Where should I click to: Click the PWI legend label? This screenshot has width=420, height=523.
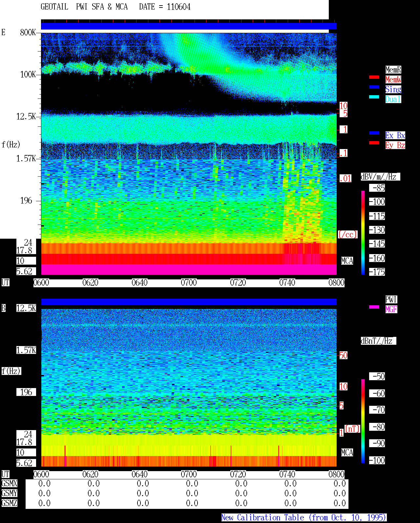coord(391,299)
